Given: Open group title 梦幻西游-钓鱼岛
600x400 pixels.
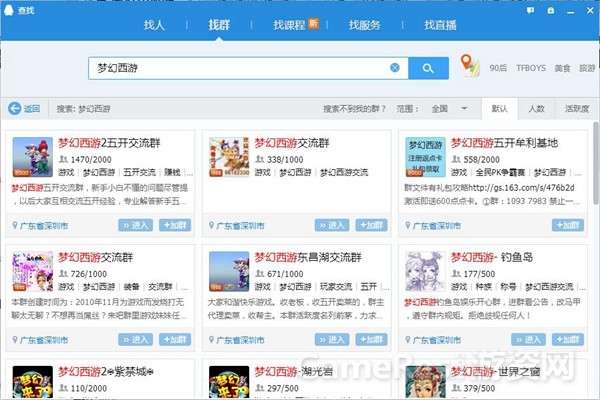Looking at the screenshot, I should click(492, 257).
